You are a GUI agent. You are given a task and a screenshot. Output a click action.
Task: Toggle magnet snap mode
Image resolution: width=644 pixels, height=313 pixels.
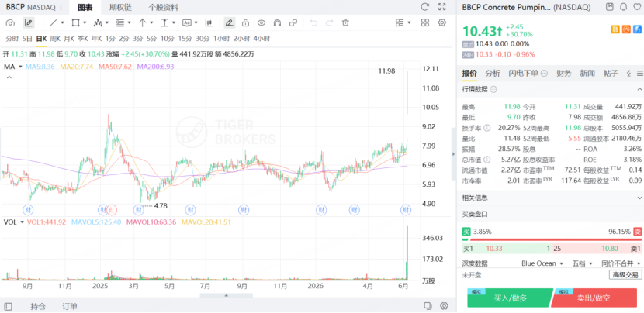(277, 22)
